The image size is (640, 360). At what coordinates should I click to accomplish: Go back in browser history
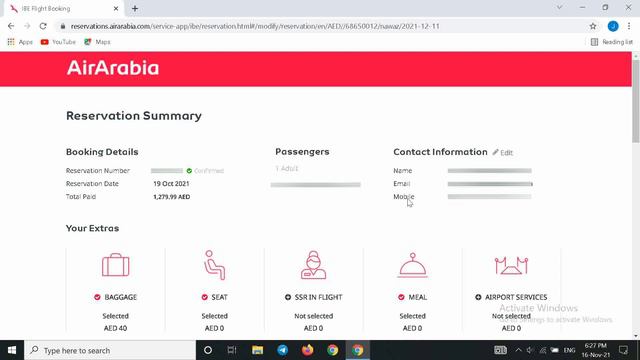[x=11, y=26]
